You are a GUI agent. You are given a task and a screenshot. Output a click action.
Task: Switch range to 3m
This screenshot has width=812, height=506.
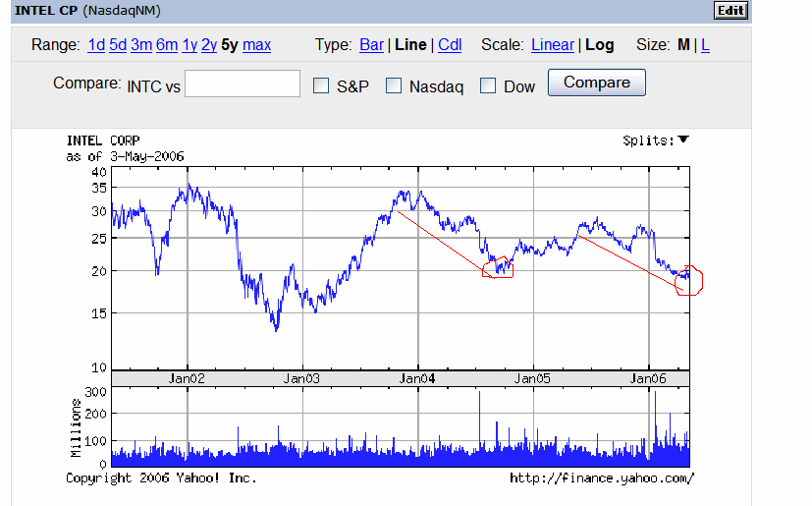[140, 45]
